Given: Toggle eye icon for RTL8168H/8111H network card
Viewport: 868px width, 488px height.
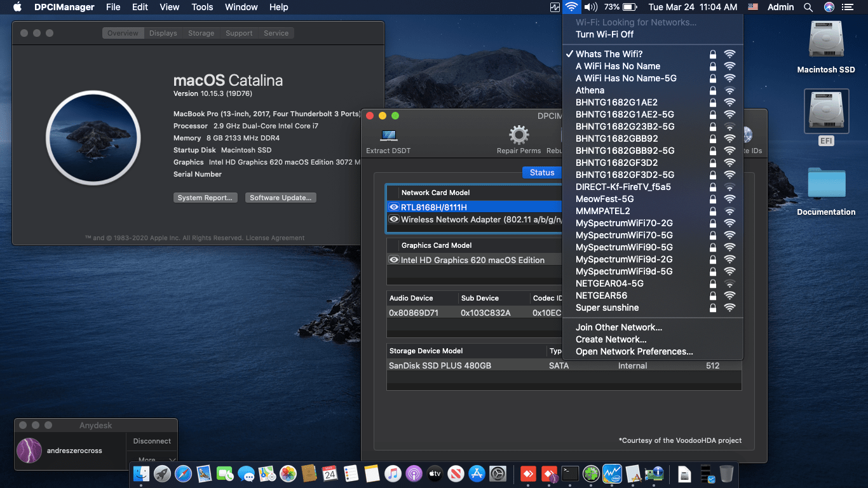Looking at the screenshot, I should pyautogui.click(x=394, y=207).
